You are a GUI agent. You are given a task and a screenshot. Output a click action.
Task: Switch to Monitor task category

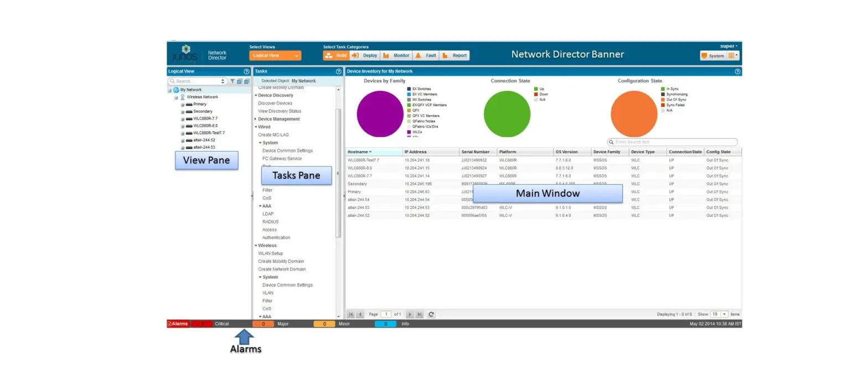coord(396,55)
